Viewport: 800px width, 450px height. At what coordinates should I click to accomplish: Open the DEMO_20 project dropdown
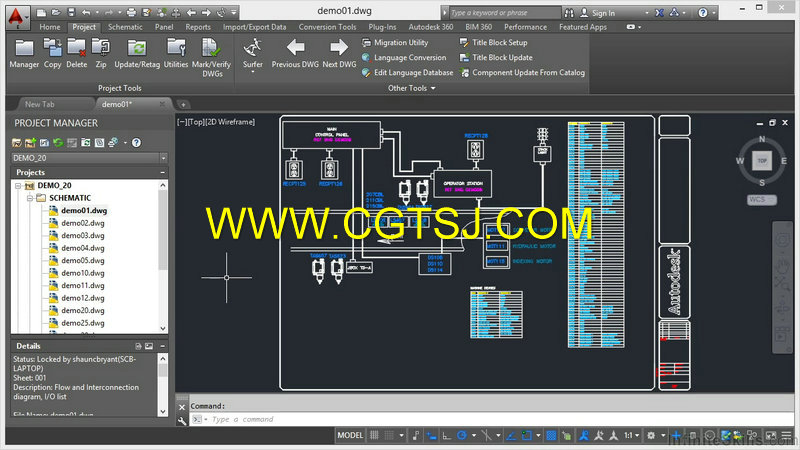(163, 158)
